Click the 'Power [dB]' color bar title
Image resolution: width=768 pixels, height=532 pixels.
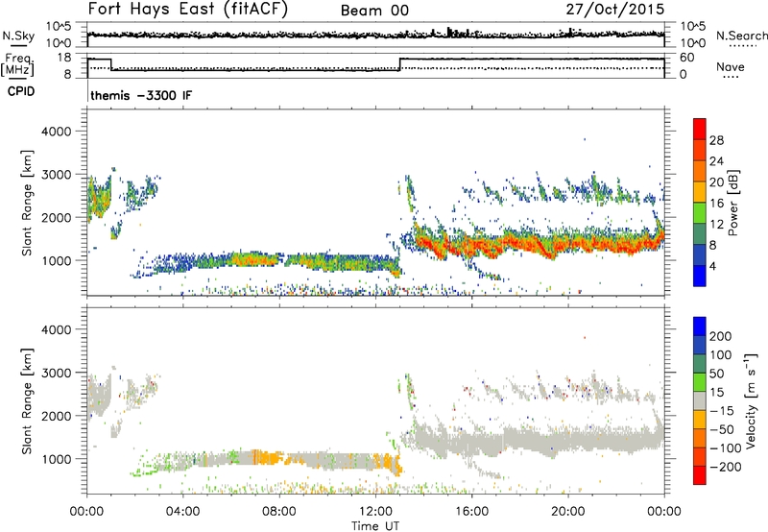[x=732, y=203]
